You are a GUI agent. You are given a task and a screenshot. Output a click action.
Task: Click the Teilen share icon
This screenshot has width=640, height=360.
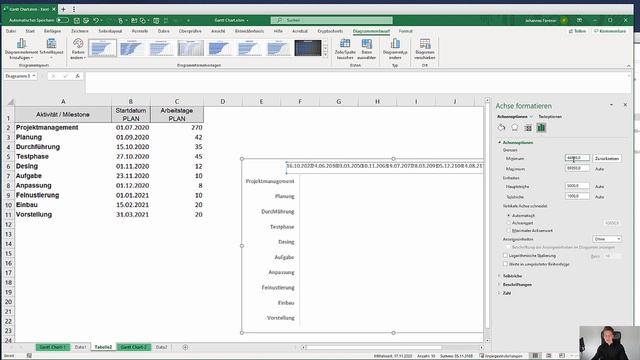[578, 31]
